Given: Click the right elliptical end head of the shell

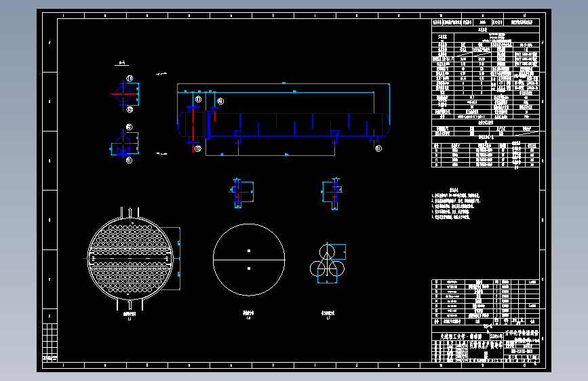Looking at the screenshot, I should (387, 125).
